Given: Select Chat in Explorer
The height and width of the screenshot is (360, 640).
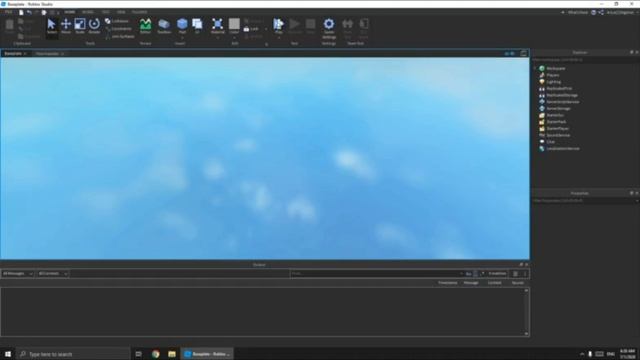Looking at the screenshot, I should (551, 142).
